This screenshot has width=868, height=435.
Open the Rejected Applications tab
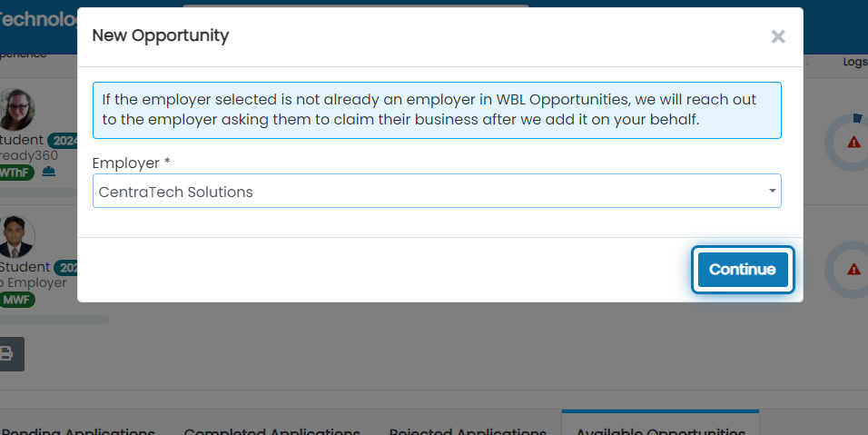[x=468, y=430]
